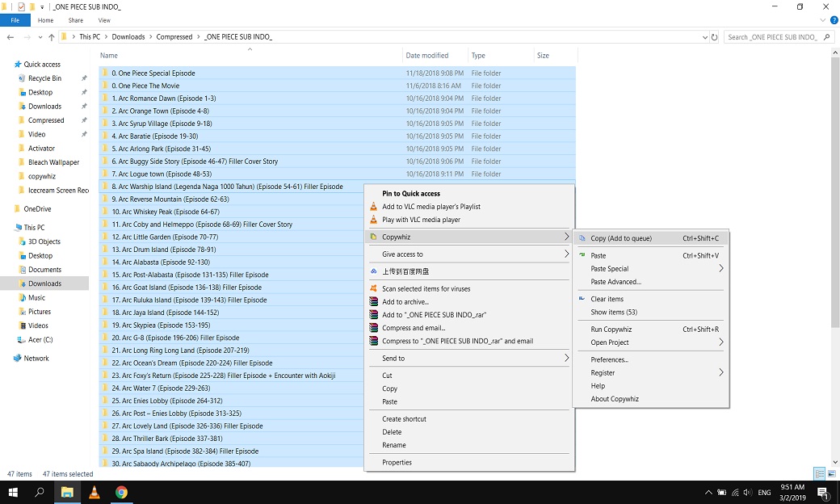Open the address bar path history dropdown
840x504 pixels.
(x=705, y=37)
